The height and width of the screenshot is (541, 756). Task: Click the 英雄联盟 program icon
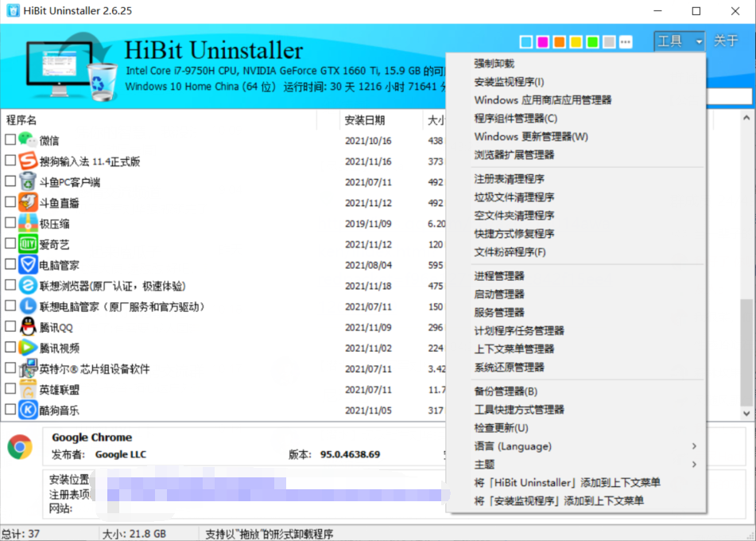click(x=28, y=389)
